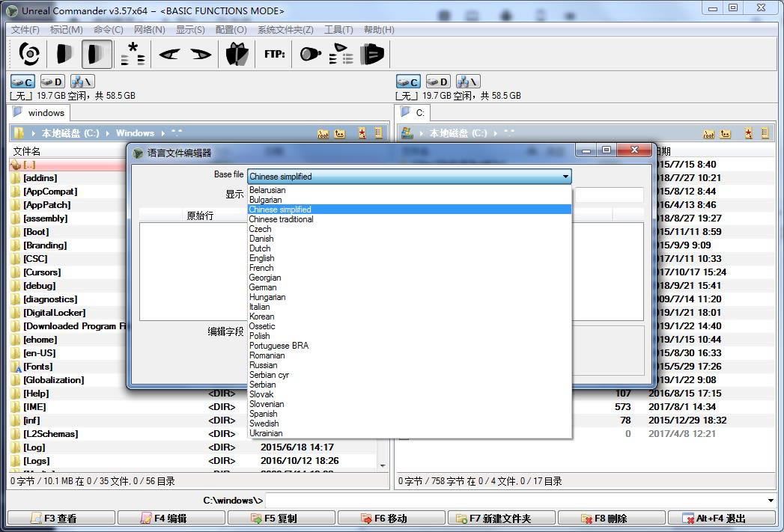Click the stacked-pages icon ending the toolbar
The image size is (784, 532).
[x=372, y=54]
